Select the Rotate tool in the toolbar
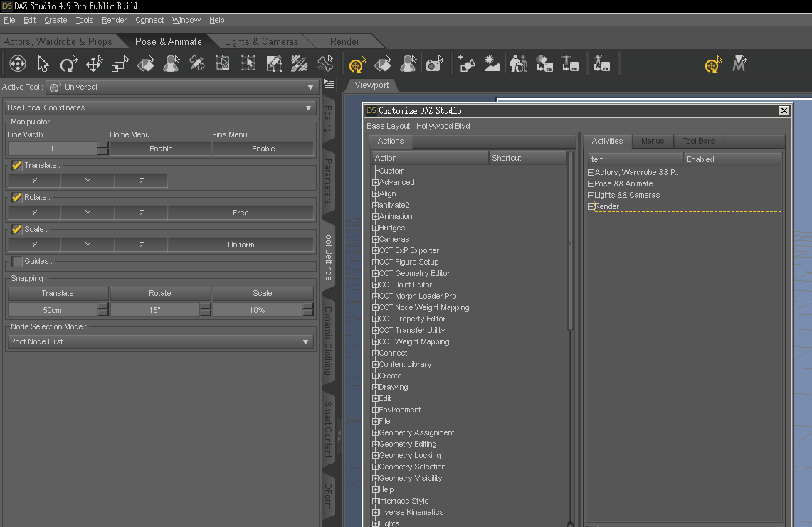The width and height of the screenshot is (812, 527). point(68,65)
